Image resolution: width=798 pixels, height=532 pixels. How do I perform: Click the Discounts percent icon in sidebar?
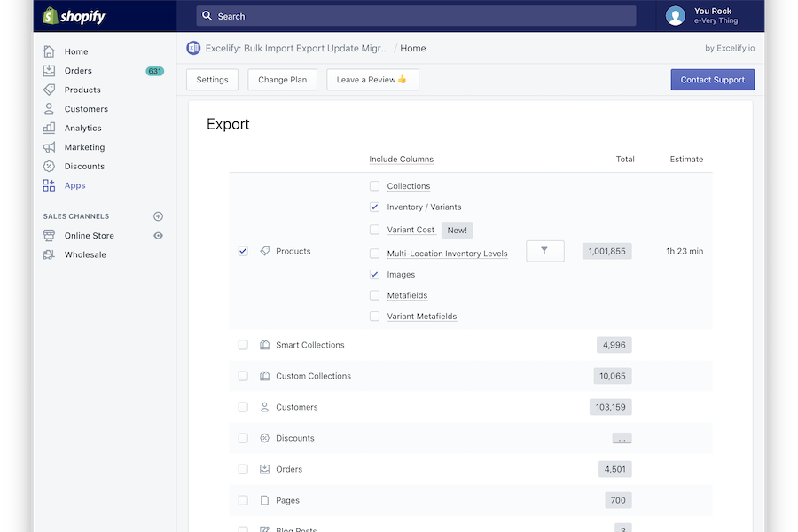49,166
